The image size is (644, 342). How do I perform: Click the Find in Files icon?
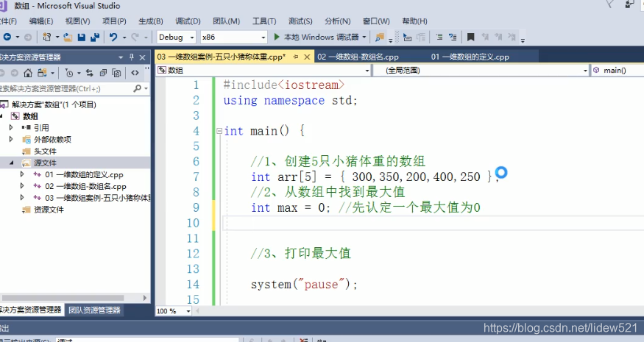380,38
